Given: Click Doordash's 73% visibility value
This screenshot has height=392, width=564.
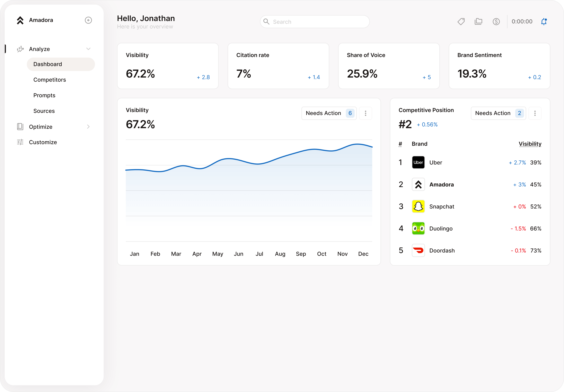Looking at the screenshot, I should pos(536,251).
